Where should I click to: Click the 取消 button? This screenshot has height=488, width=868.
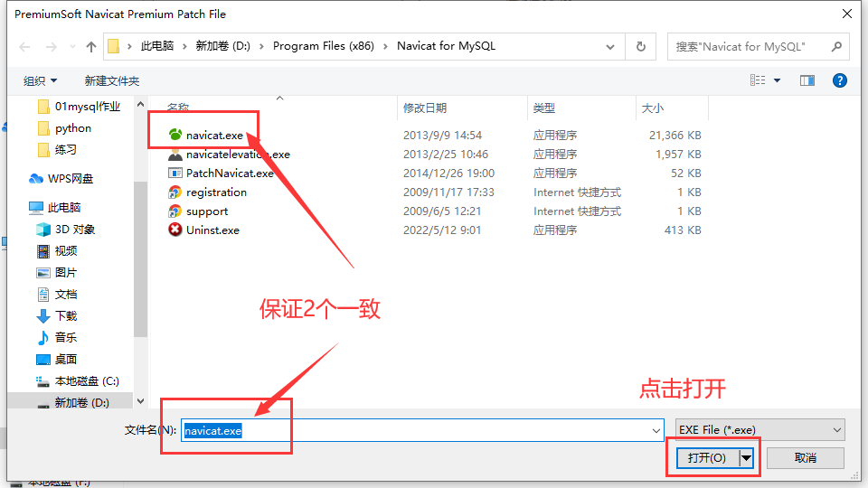click(x=806, y=457)
